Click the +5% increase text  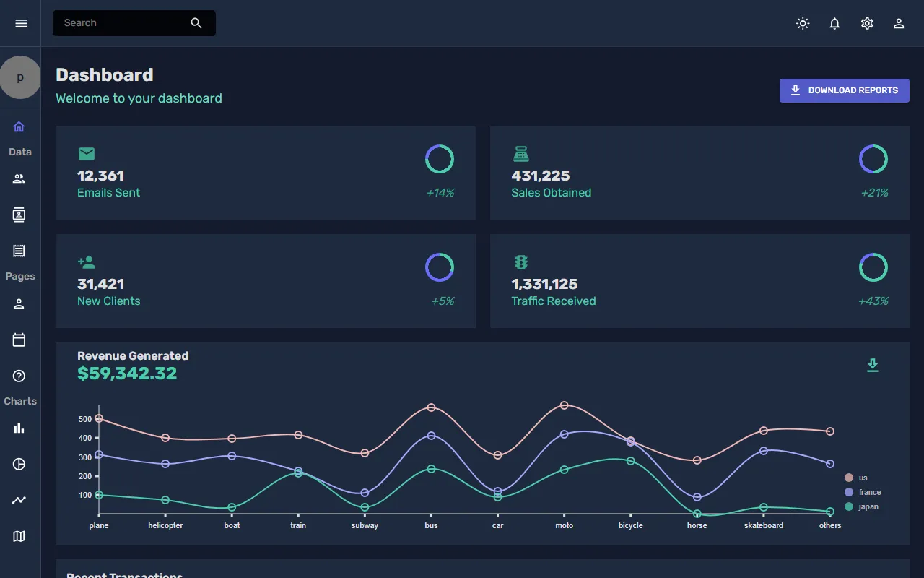tap(443, 301)
